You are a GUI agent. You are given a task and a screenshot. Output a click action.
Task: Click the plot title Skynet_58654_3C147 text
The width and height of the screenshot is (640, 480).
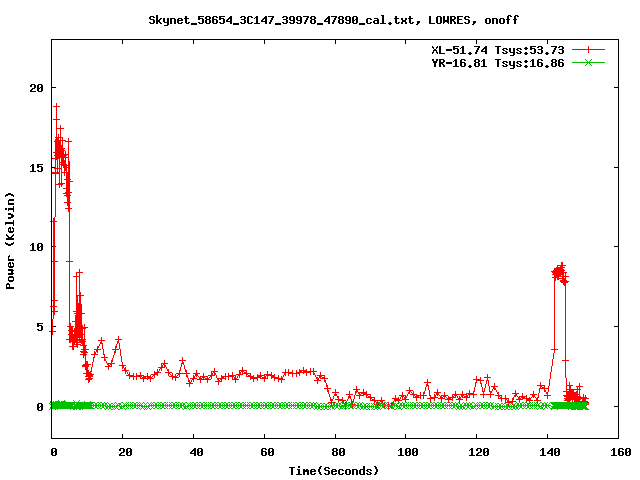pos(333,20)
